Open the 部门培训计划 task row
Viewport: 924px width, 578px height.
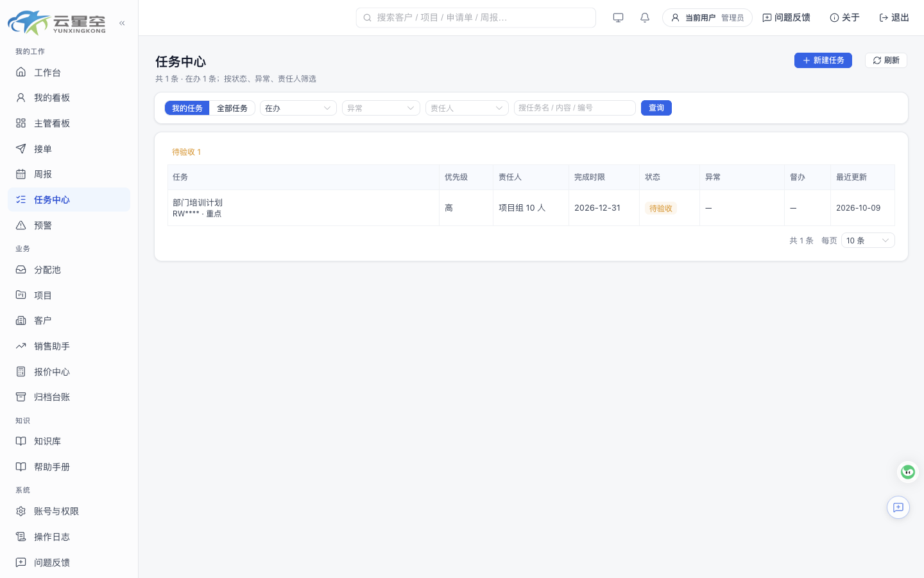pos(531,208)
